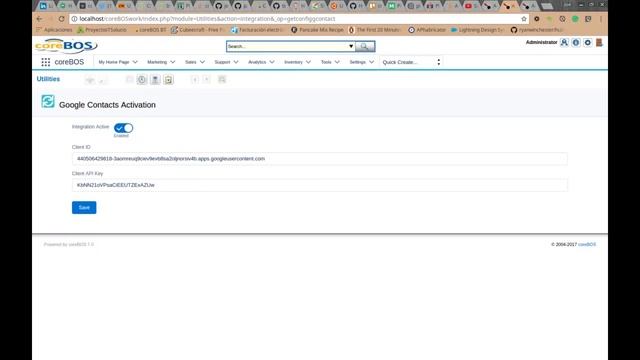
Task: Switch to the YouTube browser tab
Action: [471, 6]
